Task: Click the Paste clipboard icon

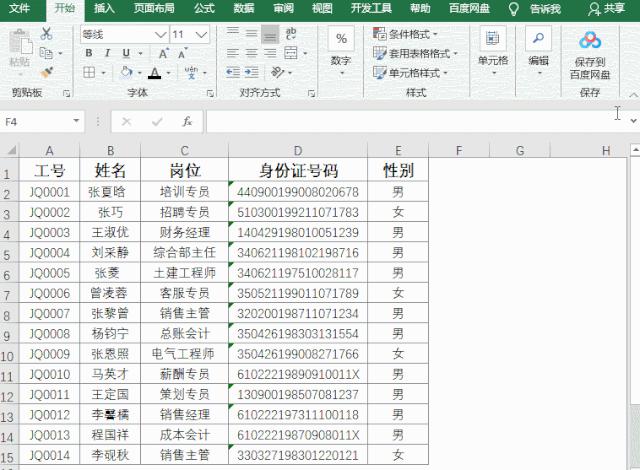Action: (x=20, y=43)
